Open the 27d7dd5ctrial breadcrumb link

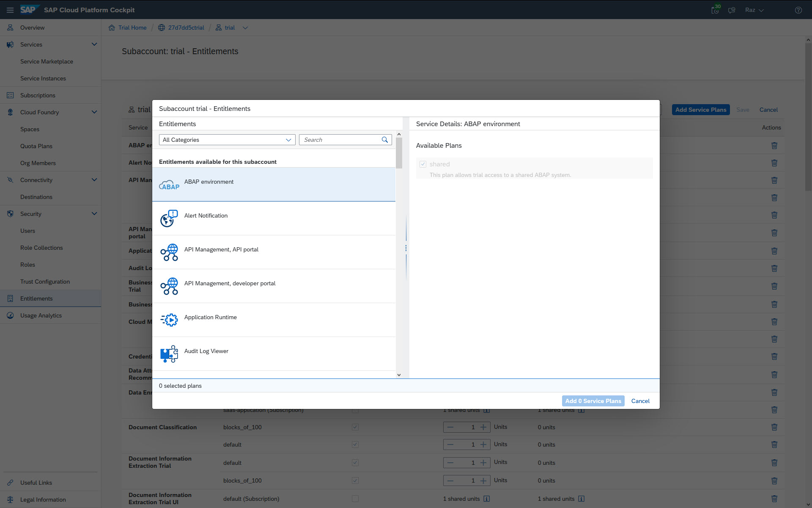tap(186, 28)
